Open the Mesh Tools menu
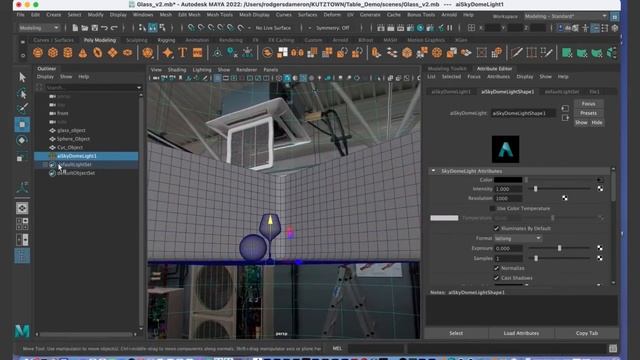 (x=219, y=15)
